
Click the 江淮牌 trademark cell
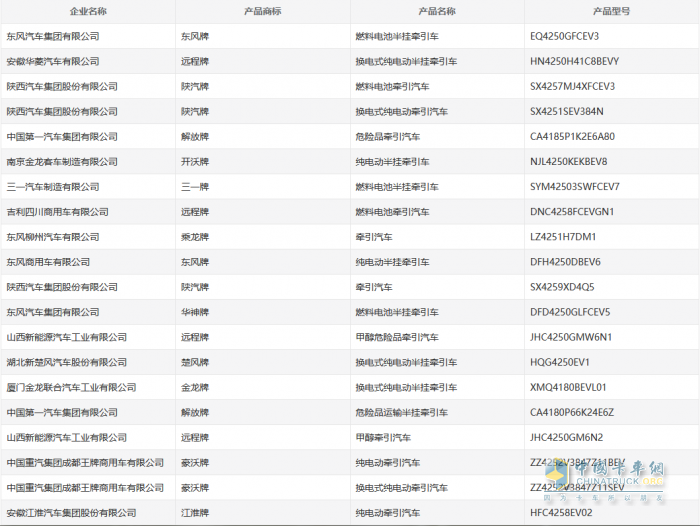(x=195, y=512)
